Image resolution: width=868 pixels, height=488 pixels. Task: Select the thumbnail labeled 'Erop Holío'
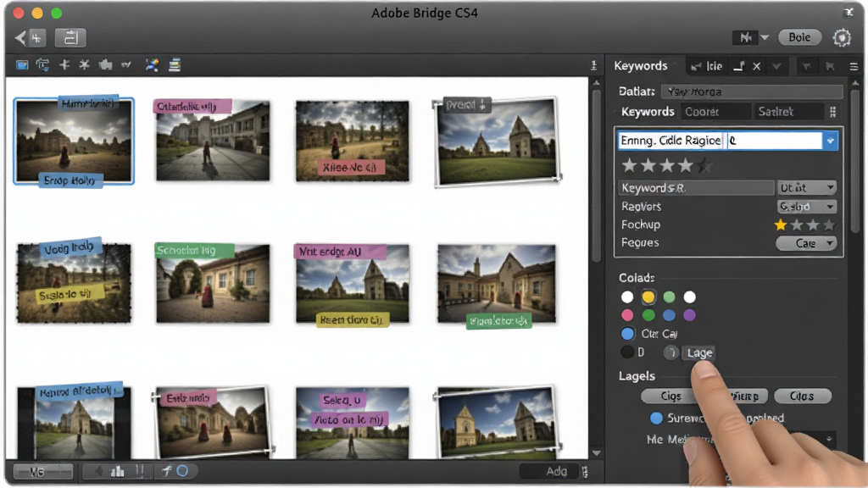pos(74,141)
